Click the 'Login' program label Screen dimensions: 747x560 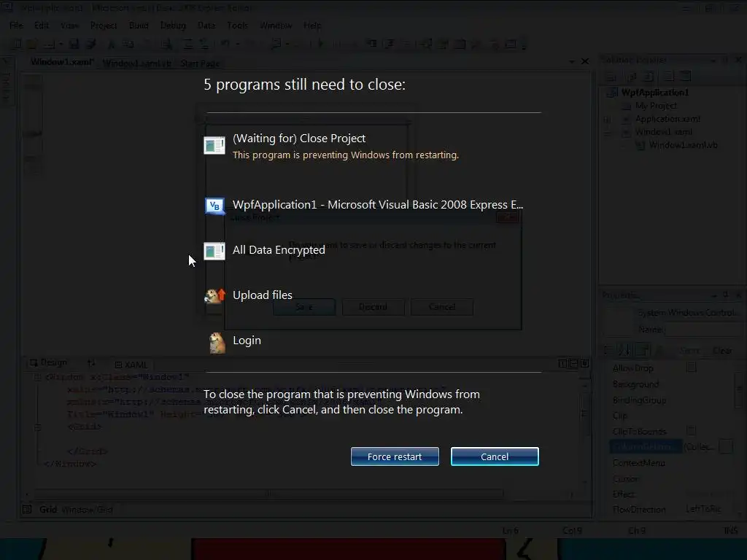[x=247, y=340]
